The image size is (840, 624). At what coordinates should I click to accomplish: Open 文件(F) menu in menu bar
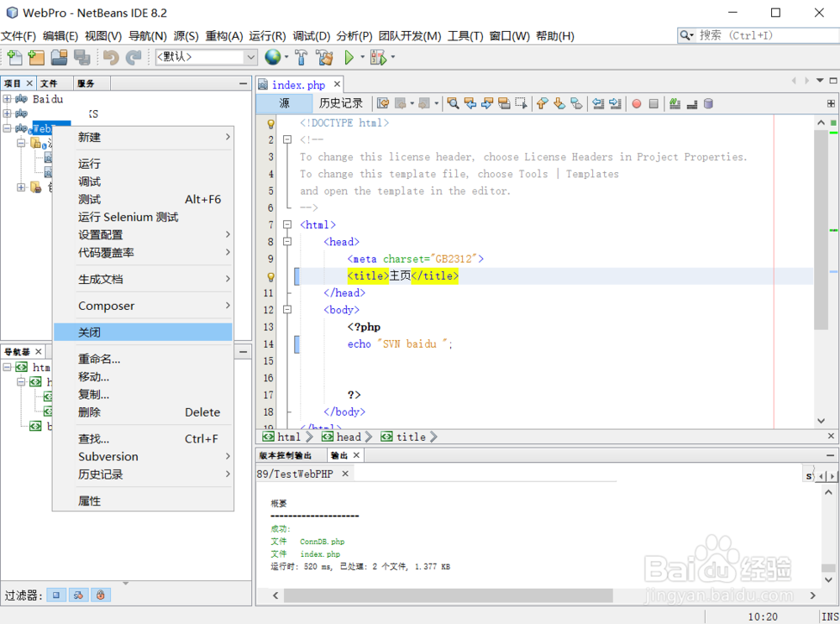[18, 36]
